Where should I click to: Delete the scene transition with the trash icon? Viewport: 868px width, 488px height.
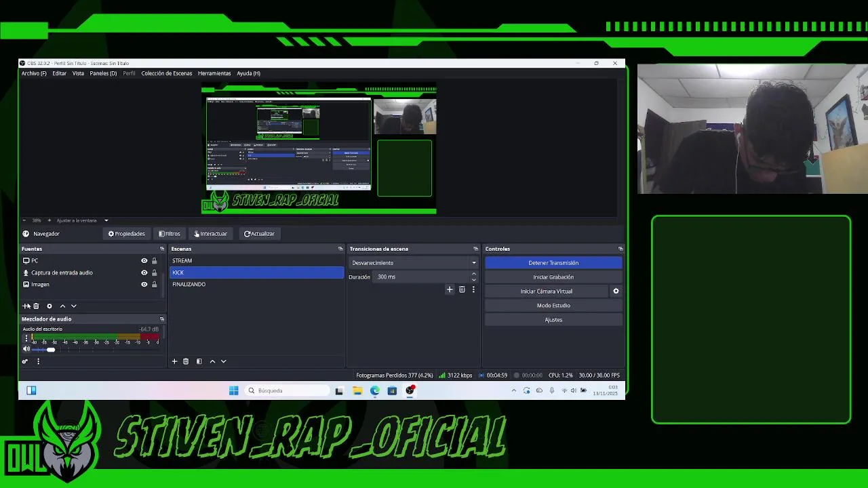(x=462, y=289)
